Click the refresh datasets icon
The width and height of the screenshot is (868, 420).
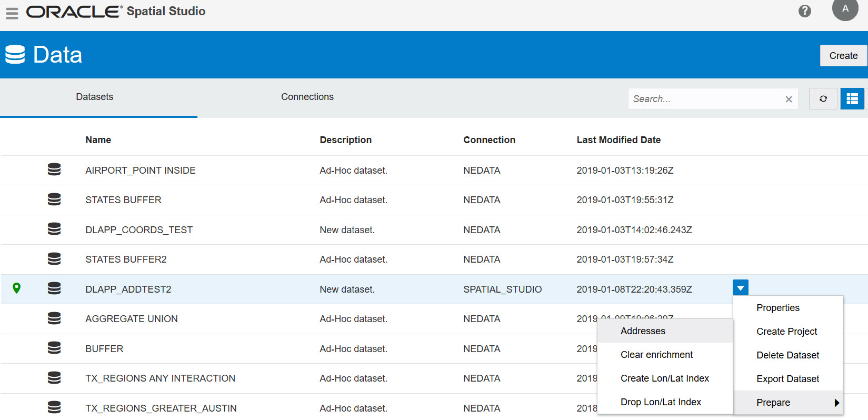pos(823,99)
